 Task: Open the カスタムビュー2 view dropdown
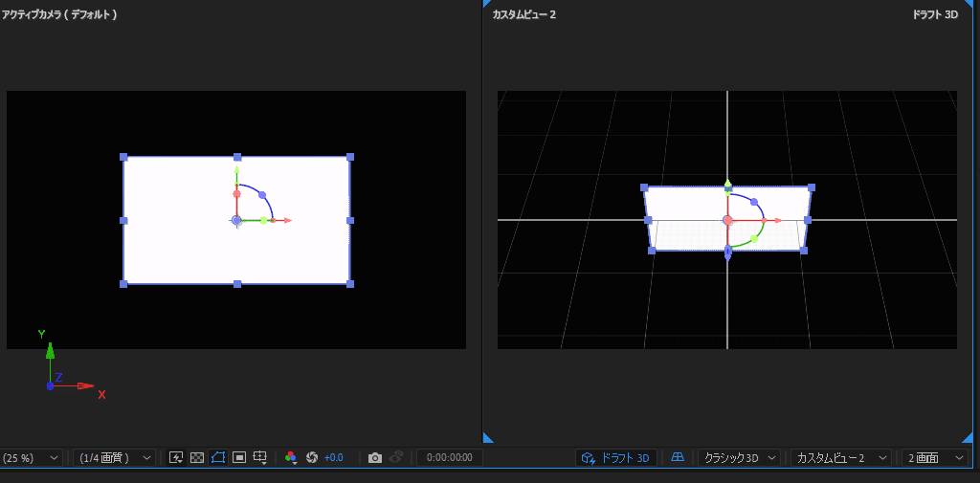pyautogui.click(x=840, y=457)
